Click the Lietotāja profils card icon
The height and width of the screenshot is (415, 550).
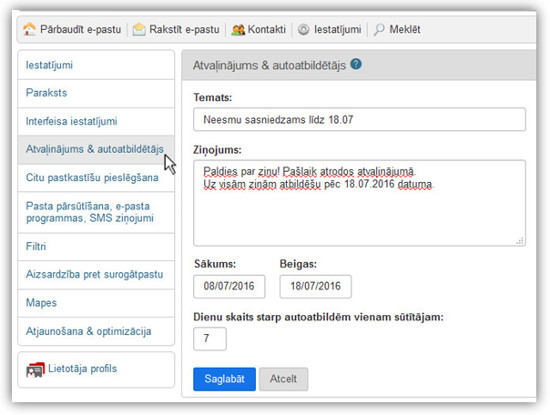[35, 369]
